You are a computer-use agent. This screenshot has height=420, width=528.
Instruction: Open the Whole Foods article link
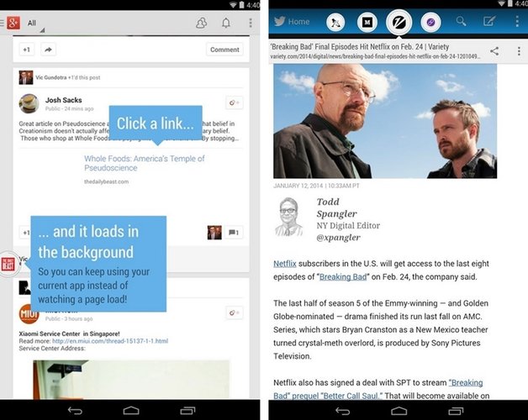tap(144, 163)
